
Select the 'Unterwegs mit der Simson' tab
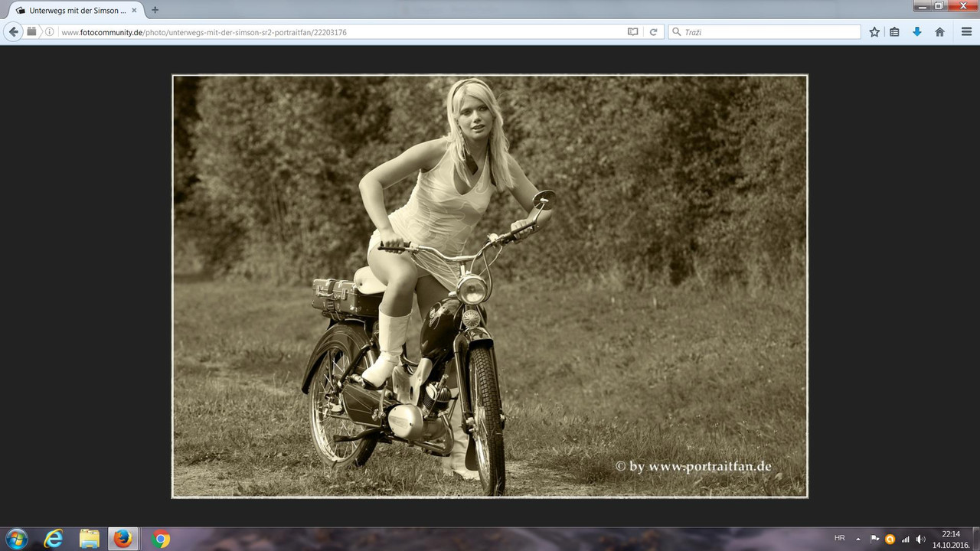click(x=75, y=11)
